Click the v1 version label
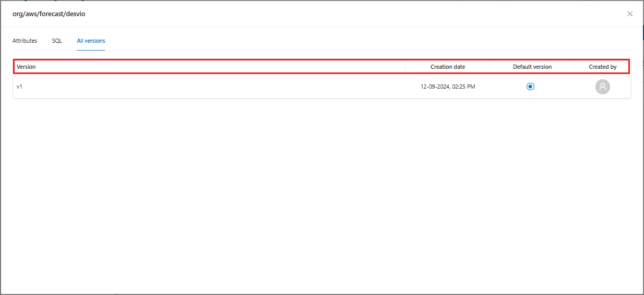The width and height of the screenshot is (644, 295). (19, 87)
